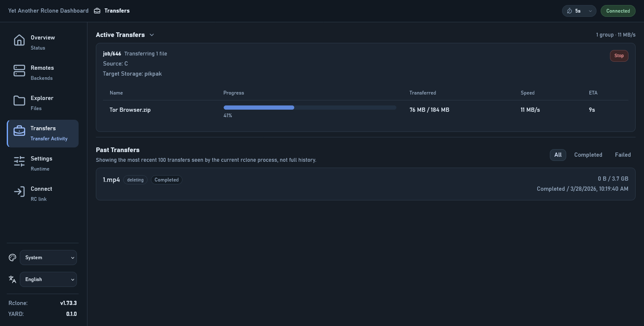The width and height of the screenshot is (644, 326).
Task: Open the English language dropdown
Action: [x=48, y=279]
